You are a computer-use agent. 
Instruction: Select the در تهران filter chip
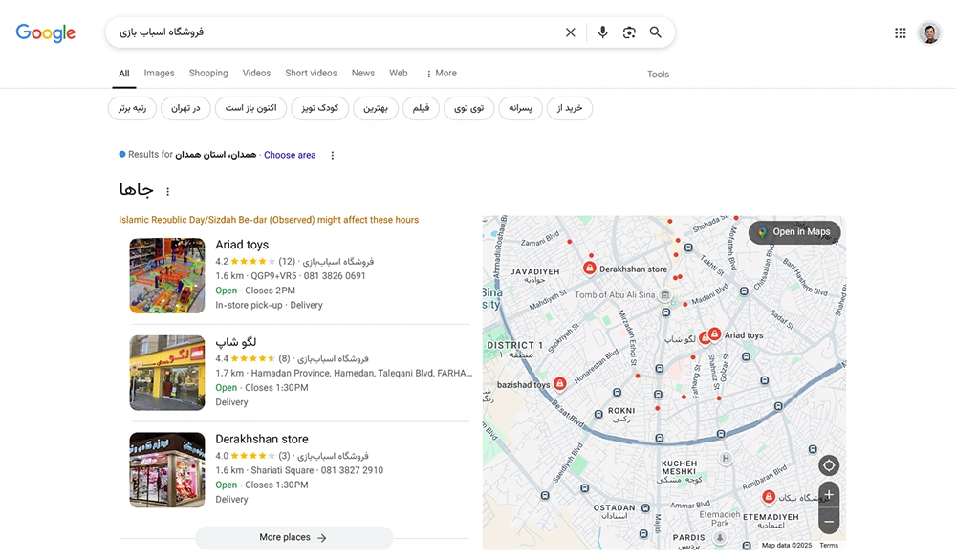[x=185, y=109]
